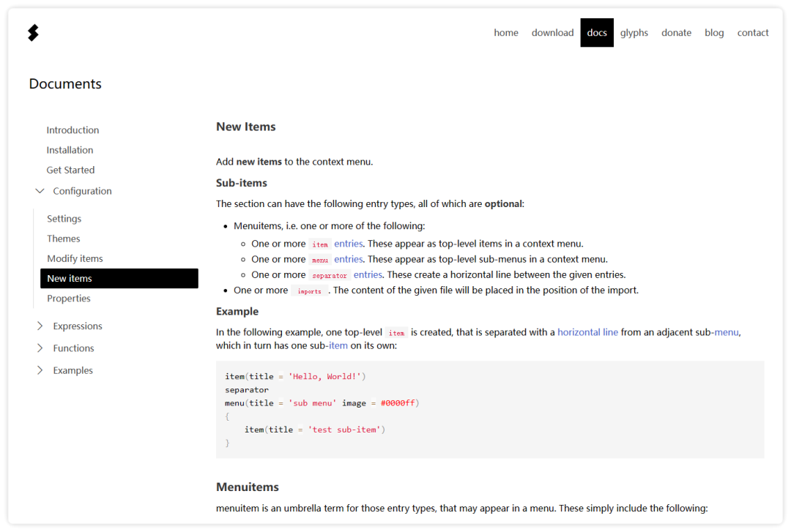Click the entries link after the separator tag
Image resolution: width=791 pixels, height=532 pixels.
coord(368,275)
